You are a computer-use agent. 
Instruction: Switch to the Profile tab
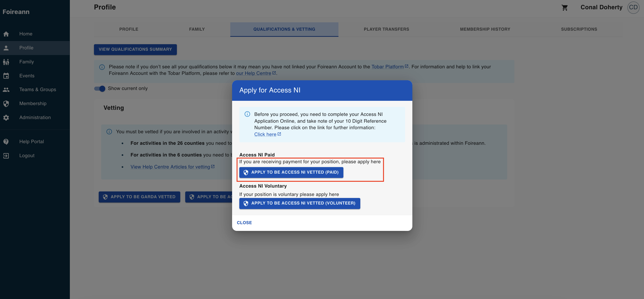[x=128, y=29]
